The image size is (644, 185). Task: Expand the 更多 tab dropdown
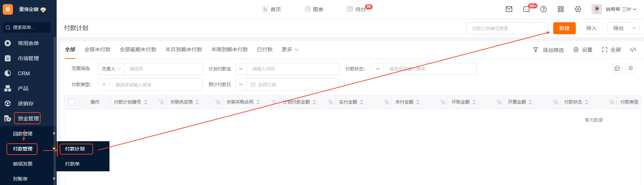[290, 50]
